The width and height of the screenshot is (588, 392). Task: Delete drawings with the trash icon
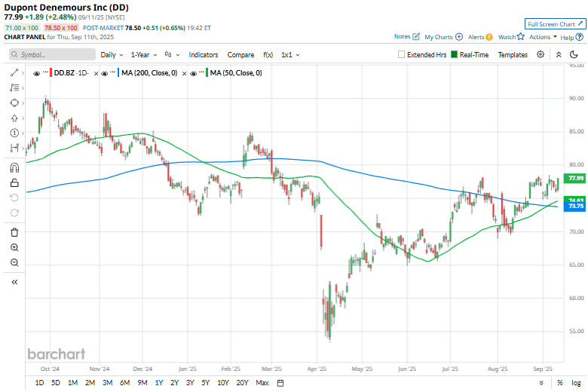14,233
